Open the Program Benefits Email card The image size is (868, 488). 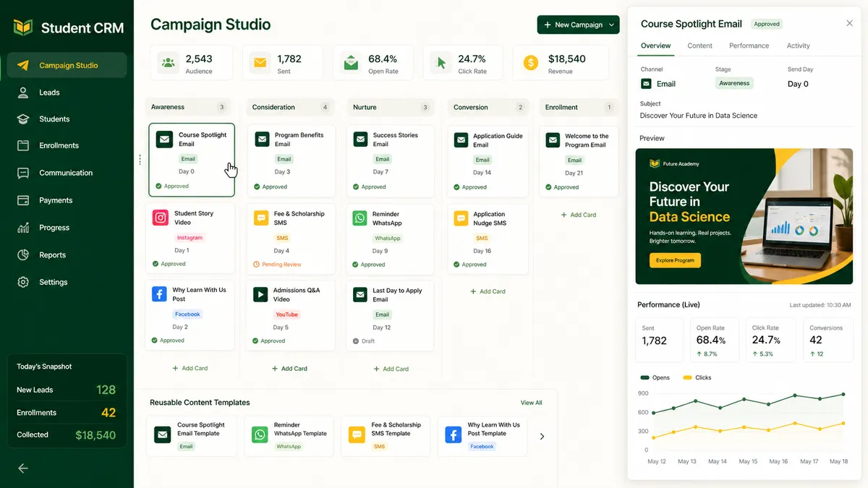291,161
